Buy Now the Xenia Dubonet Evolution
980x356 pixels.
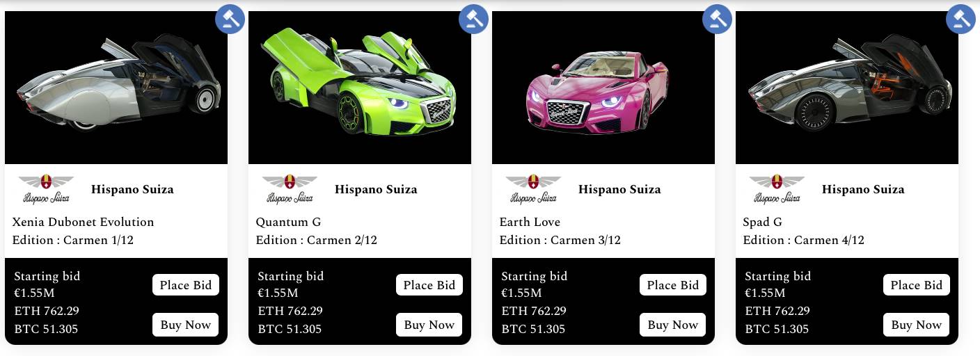pyautogui.click(x=186, y=325)
